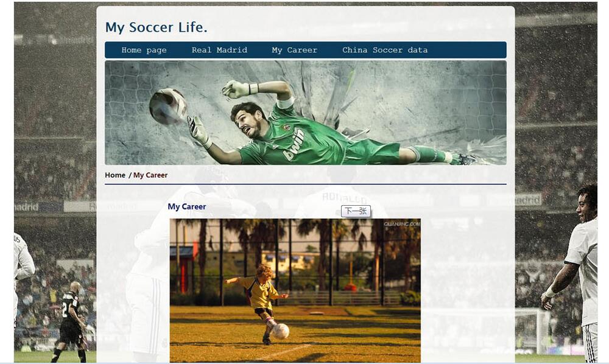
Task: Open the Home page nav item
Action: click(144, 50)
